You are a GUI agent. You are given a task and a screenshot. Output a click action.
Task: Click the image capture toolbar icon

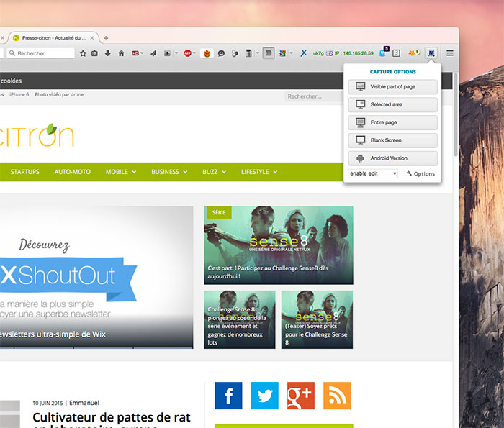coord(167,53)
